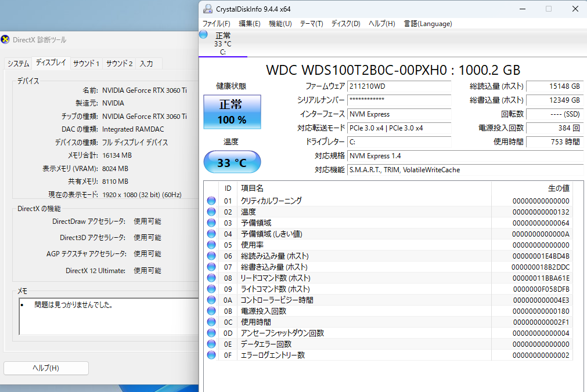This screenshot has height=392, width=587.
Task: Click the 生の値 column header
Action: (x=532, y=188)
